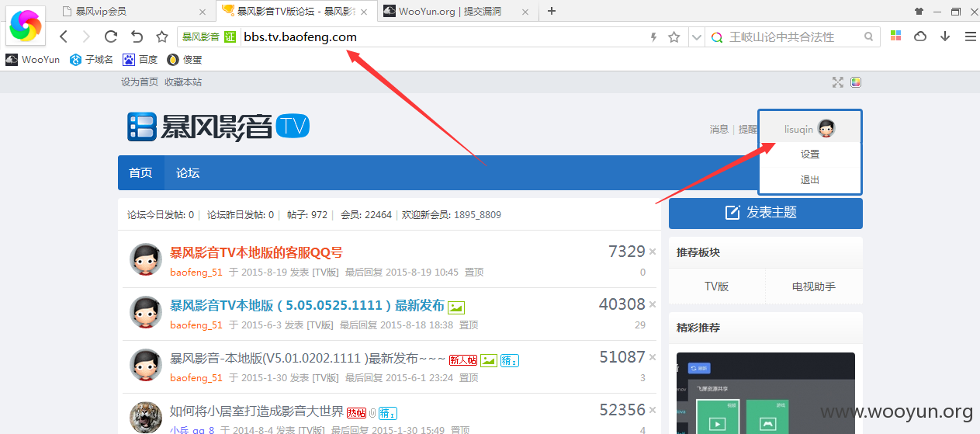
Task: Open thread 暴风影音-本地版(V5.01.0202.1111)
Action: click(x=307, y=359)
